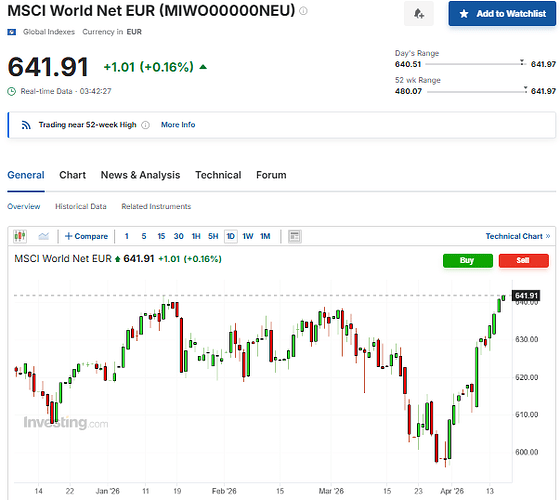Click the Mar '26 date axis label
560x500 pixels.
[331, 491]
